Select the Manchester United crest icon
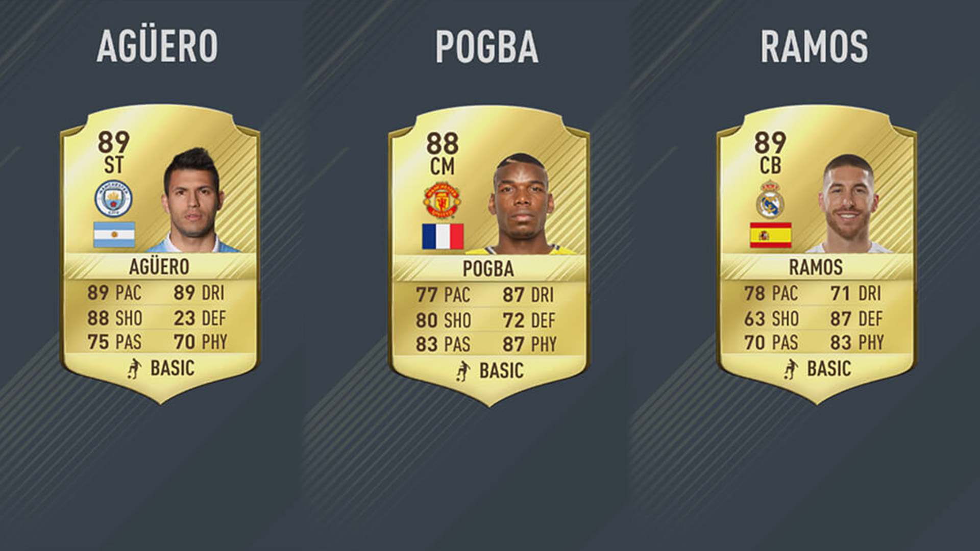Viewport: 980px width, 551px height. 442,200
